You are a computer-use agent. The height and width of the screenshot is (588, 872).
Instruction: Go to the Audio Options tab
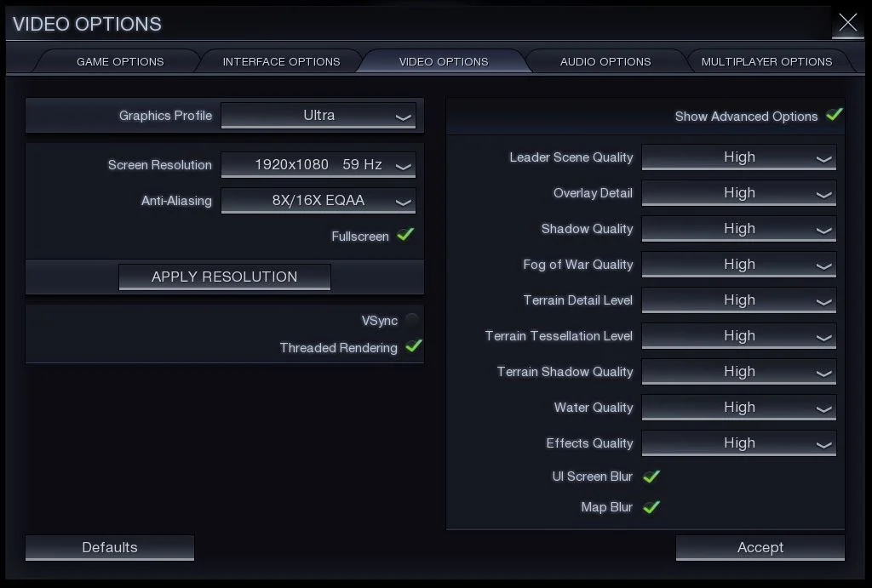pyautogui.click(x=605, y=61)
